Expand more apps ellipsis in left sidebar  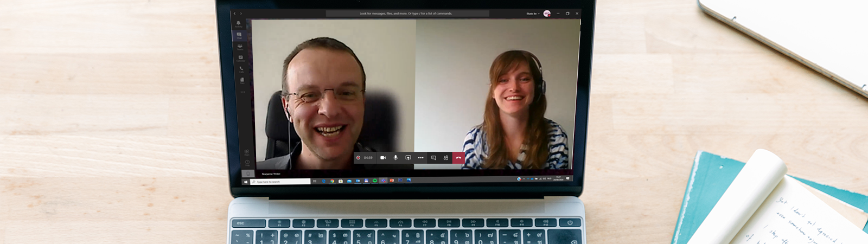[242, 92]
